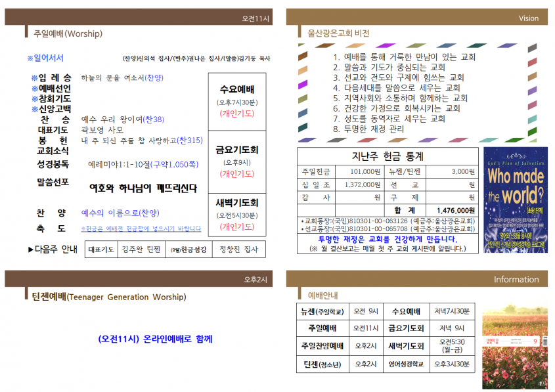Image resolution: width=555 pixels, height=392 pixels.
Task: Click the flower field magazine cover image
Action: coord(515,346)
